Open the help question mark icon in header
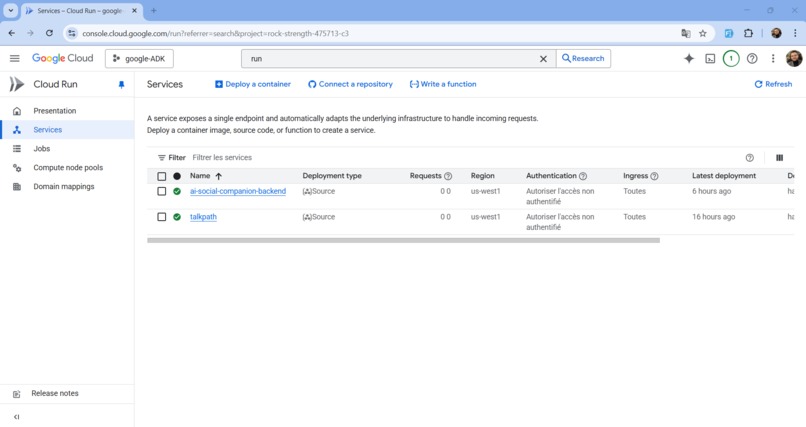Image resolution: width=806 pixels, height=427 pixels. coord(752,59)
